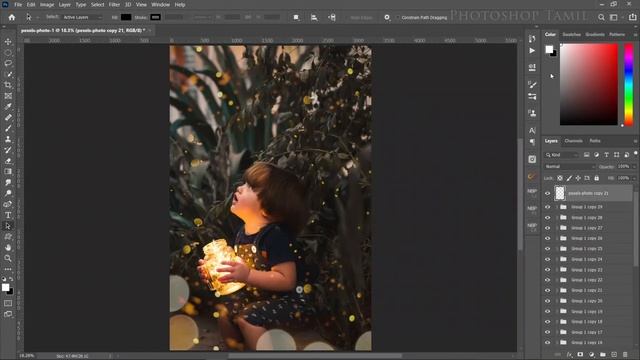The image size is (640, 360).
Task: Open the Edit Toolbar ellipsis menu
Action: pos(8,269)
